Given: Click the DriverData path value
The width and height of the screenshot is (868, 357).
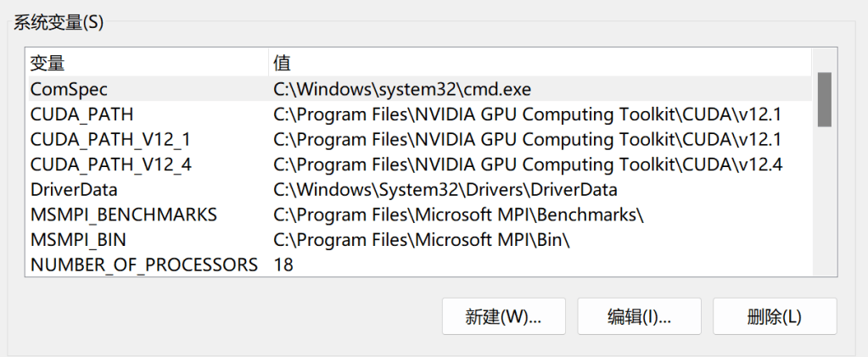Looking at the screenshot, I should 445,190.
